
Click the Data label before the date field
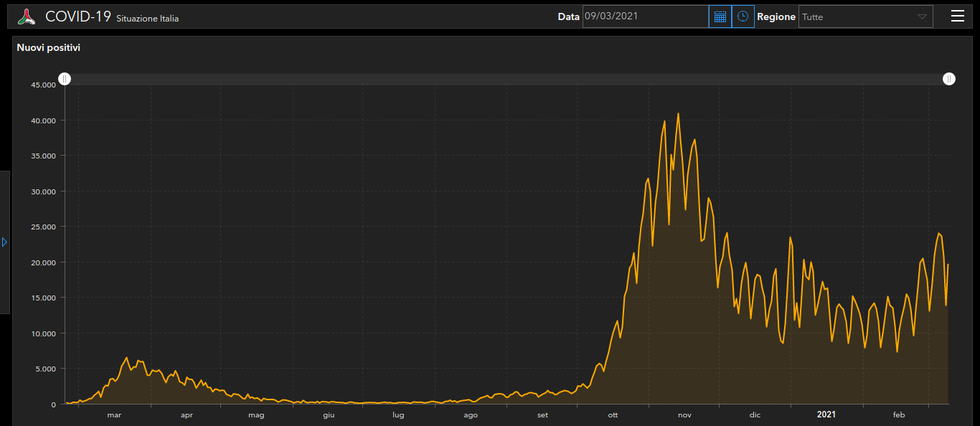point(568,16)
